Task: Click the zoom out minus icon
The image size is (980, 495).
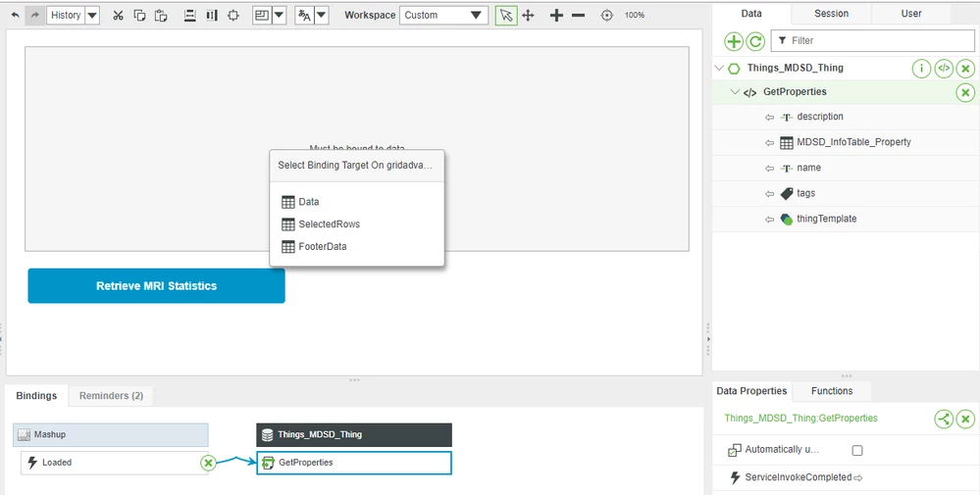Action: [578, 15]
